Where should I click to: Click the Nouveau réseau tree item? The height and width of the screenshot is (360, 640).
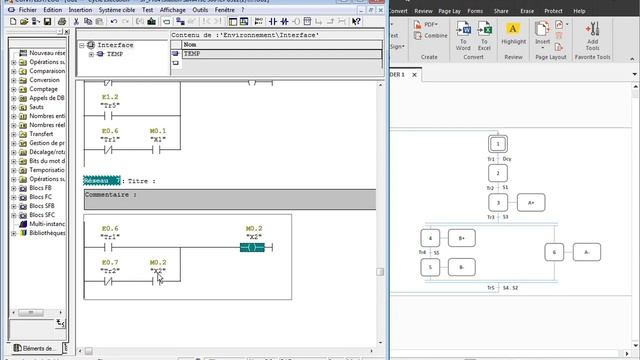tap(42, 53)
